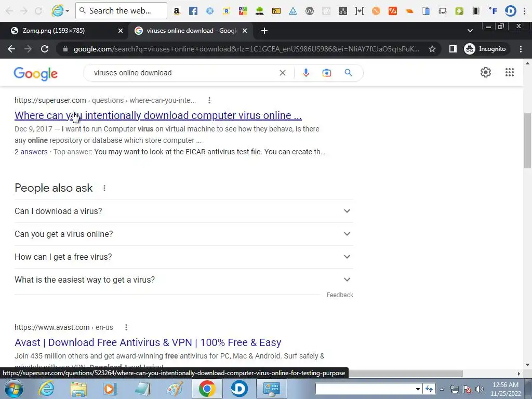Image resolution: width=532 pixels, height=399 pixels.
Task: Open the Control Panel taskbar item
Action: [x=271, y=389]
